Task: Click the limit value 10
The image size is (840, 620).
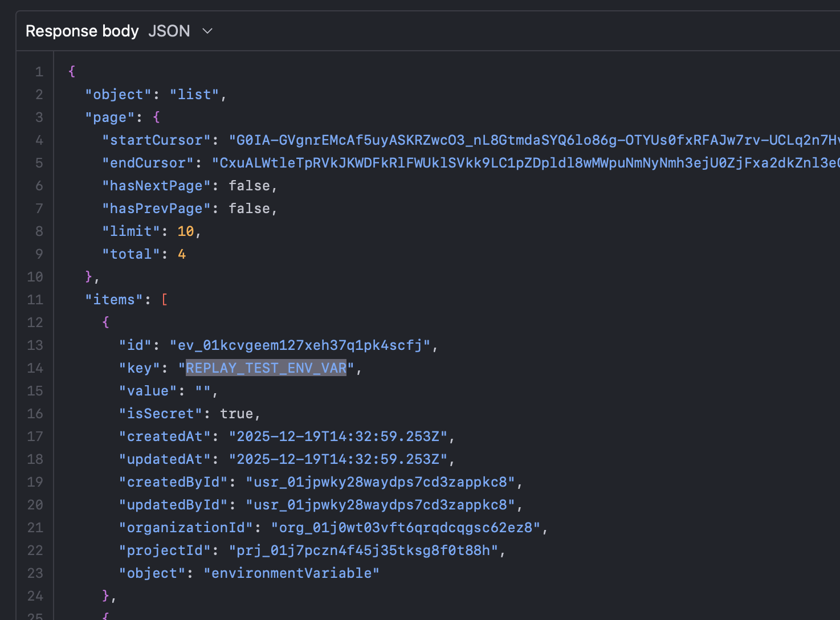Action: [x=186, y=231]
